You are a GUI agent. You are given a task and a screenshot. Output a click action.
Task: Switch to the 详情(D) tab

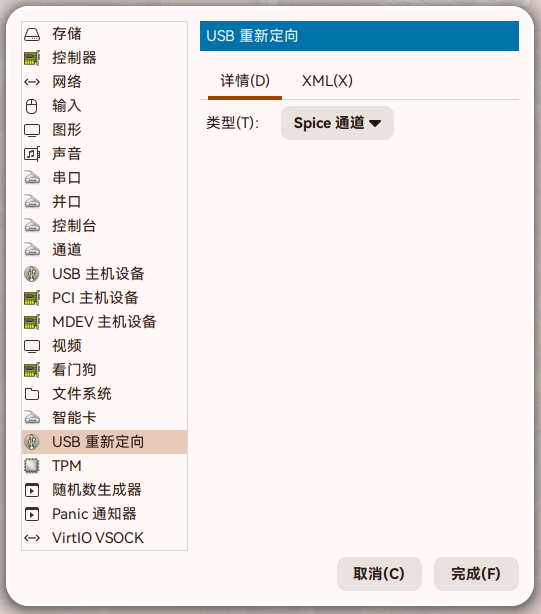(x=245, y=81)
